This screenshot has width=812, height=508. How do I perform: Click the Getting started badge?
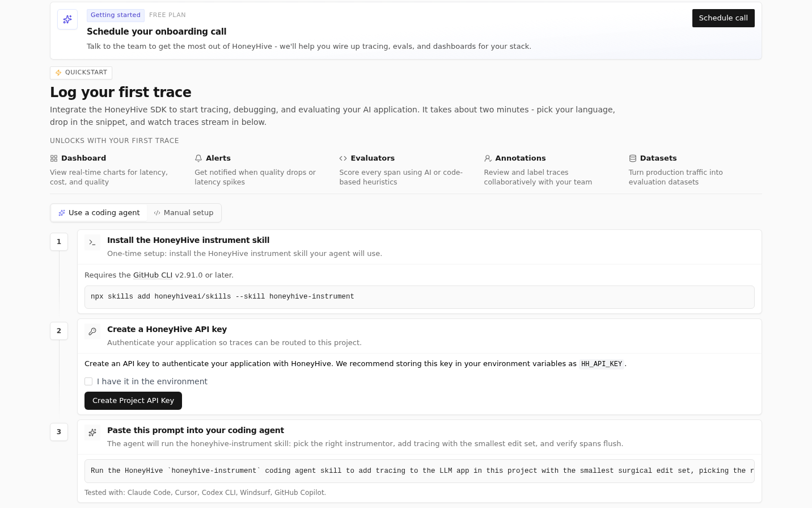point(116,15)
